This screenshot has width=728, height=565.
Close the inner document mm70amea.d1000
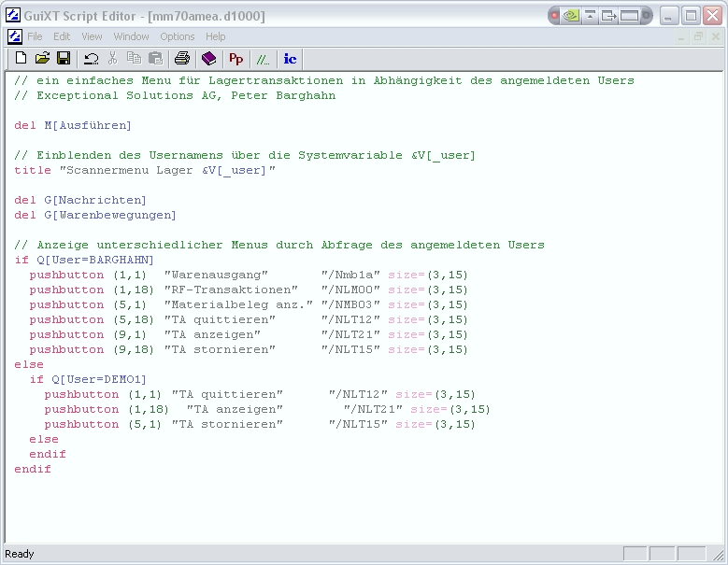716,36
